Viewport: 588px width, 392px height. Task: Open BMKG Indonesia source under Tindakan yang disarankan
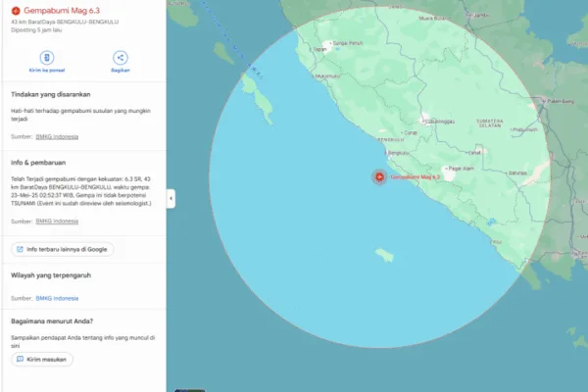click(x=57, y=137)
